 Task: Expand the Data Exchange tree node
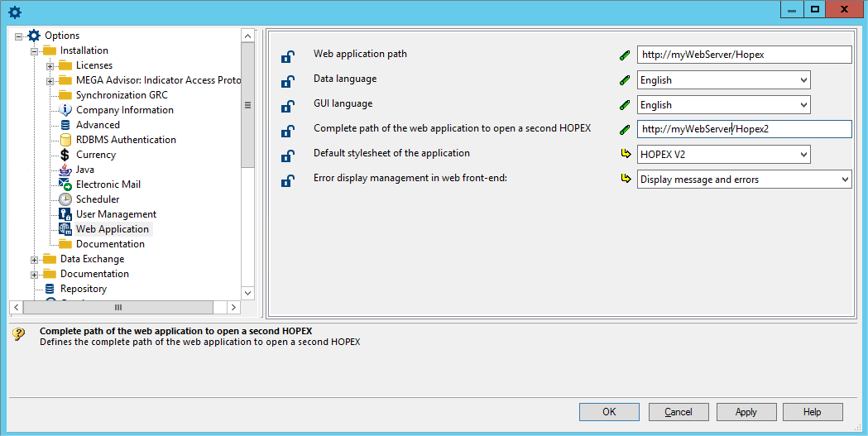pyautogui.click(x=35, y=260)
